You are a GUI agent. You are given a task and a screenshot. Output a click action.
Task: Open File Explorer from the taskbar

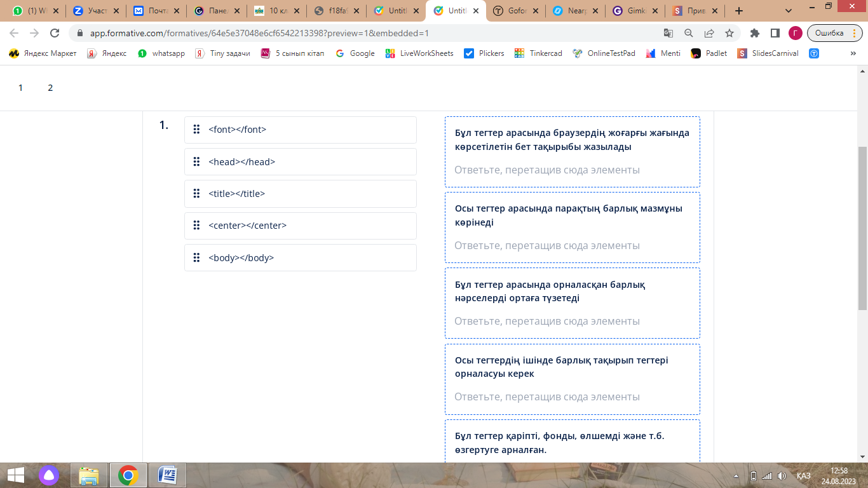[89, 475]
